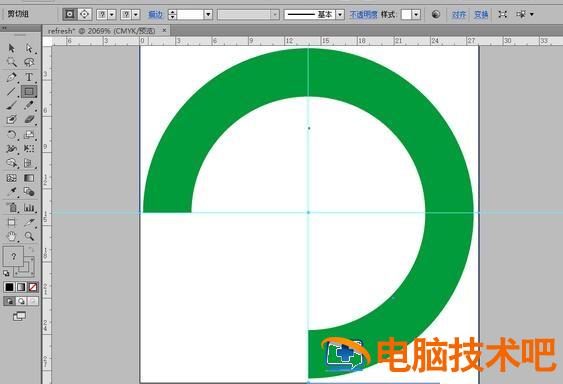Click the Fill box with question mark
The width and height of the screenshot is (563, 384).
[x=13, y=256]
